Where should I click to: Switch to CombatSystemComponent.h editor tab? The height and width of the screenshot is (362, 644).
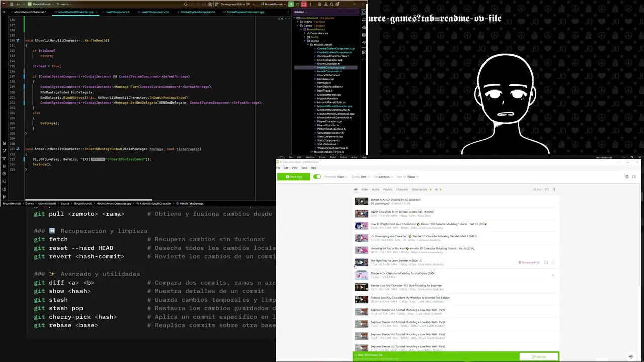coord(197,12)
